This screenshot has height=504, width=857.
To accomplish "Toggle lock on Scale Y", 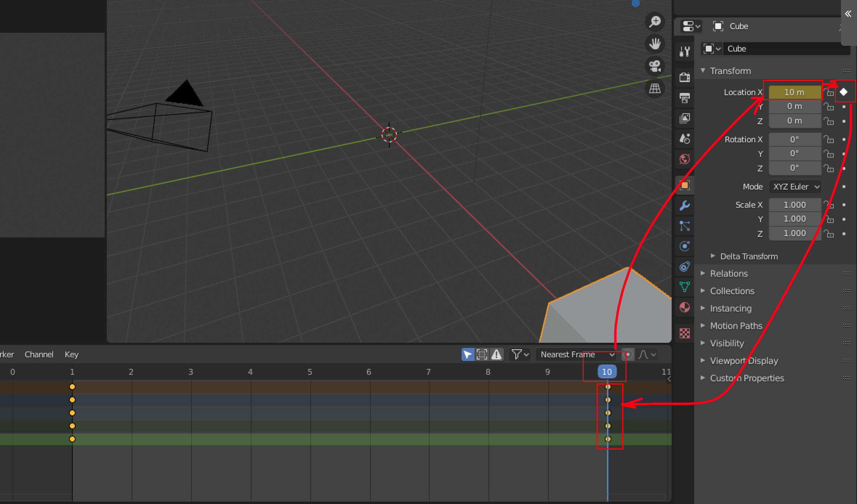I will click(829, 219).
